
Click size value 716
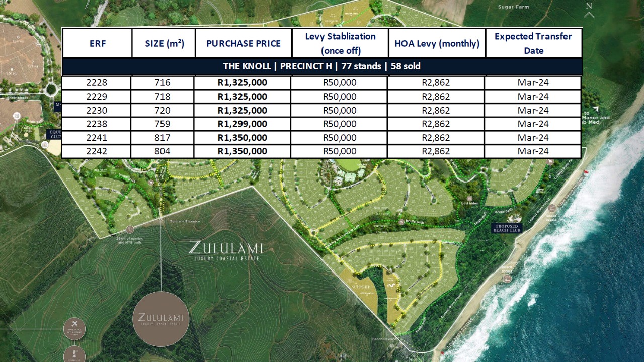[x=163, y=83]
